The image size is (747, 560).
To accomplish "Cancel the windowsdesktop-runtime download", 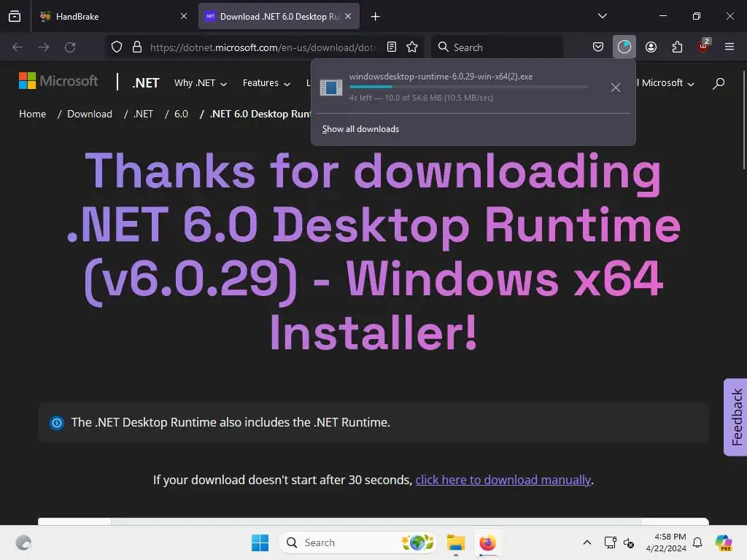I will (x=616, y=87).
